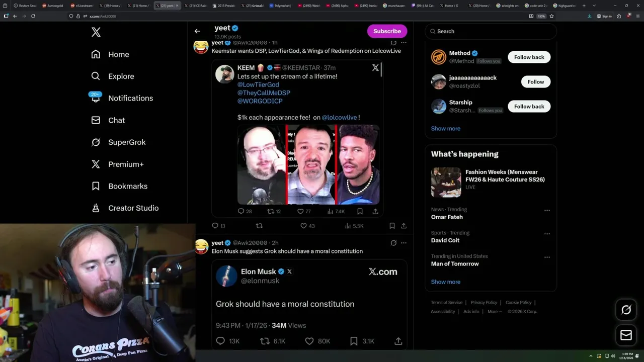Open the three-person image in KEEMSTAR's tweet

coord(308,165)
